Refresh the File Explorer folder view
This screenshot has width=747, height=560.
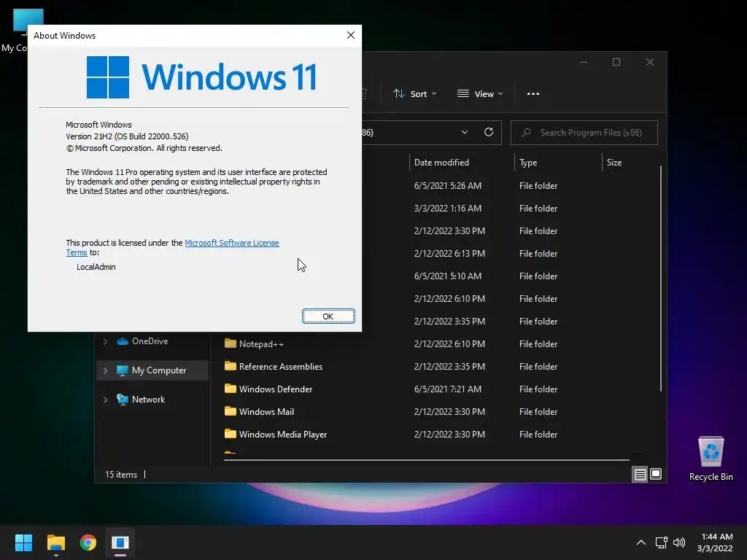coord(489,133)
